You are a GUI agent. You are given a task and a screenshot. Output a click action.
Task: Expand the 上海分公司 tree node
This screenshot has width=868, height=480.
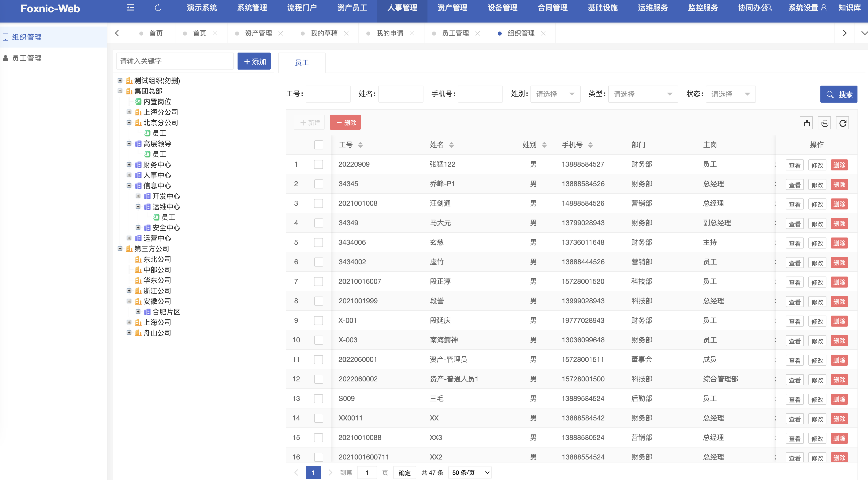point(129,112)
